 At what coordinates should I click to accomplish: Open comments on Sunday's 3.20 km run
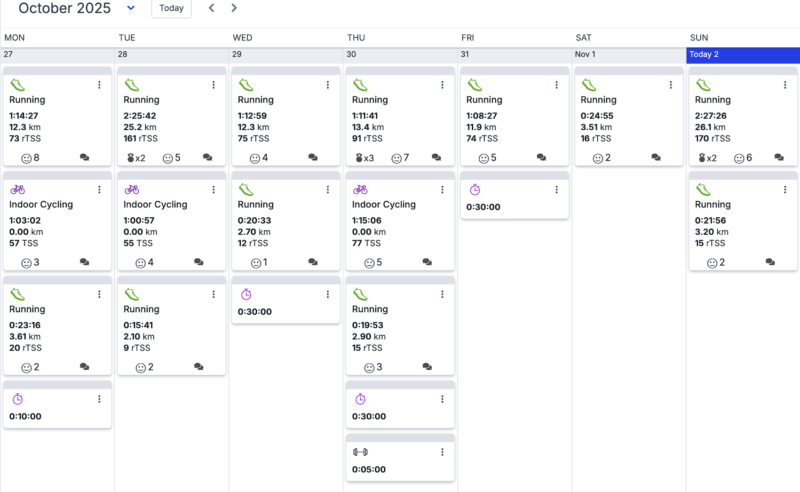pos(770,263)
